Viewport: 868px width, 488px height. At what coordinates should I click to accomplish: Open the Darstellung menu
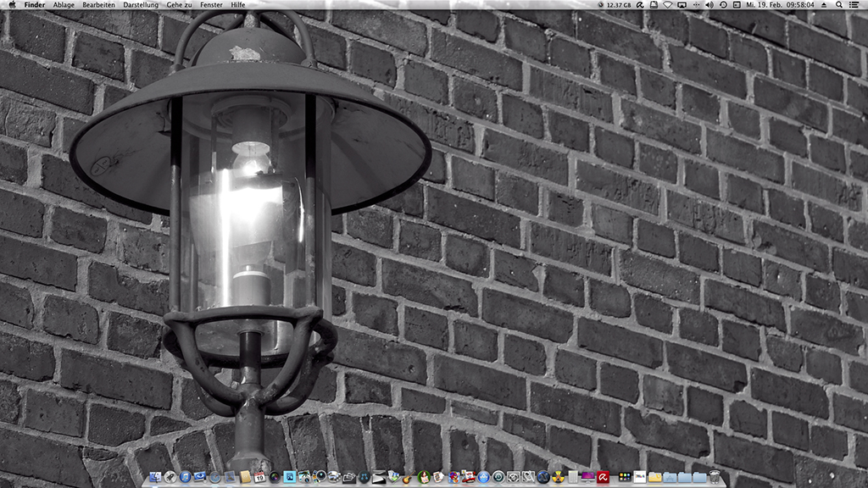(141, 5)
